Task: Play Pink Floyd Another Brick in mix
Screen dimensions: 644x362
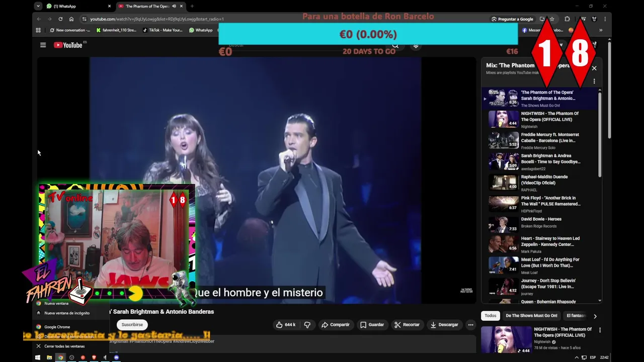Action: point(541,204)
